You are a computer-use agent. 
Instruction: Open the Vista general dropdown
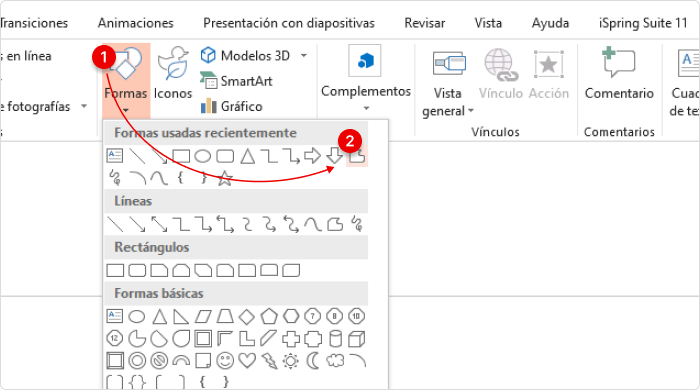(448, 83)
